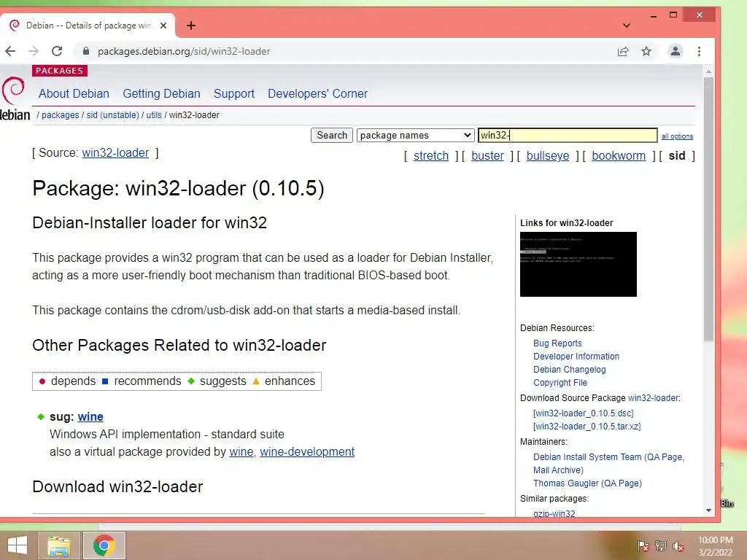Image resolution: width=747 pixels, height=560 pixels.
Task: Open wine link after 'provided by'
Action: coord(241,452)
